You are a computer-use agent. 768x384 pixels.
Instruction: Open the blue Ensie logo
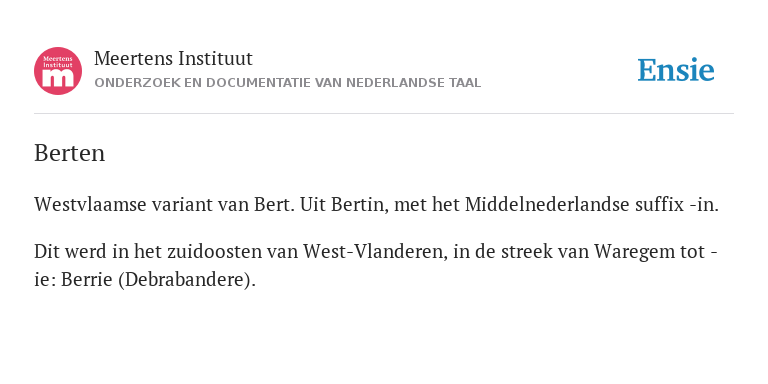click(x=676, y=70)
